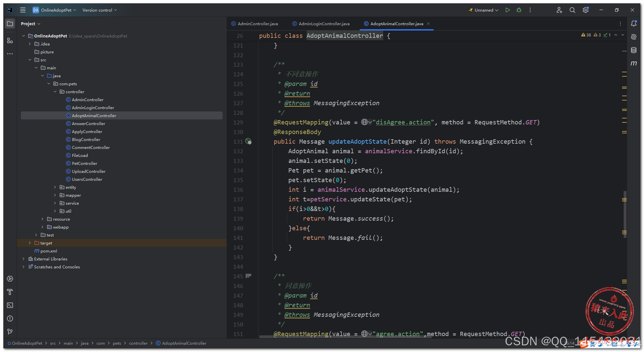
Task: Open PetController in project tree
Action: tap(85, 163)
